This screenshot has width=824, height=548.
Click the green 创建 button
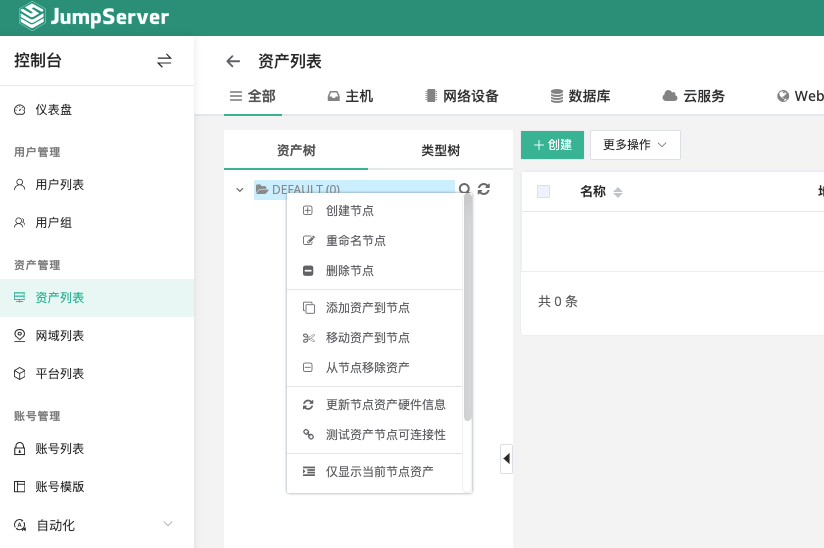click(552, 145)
